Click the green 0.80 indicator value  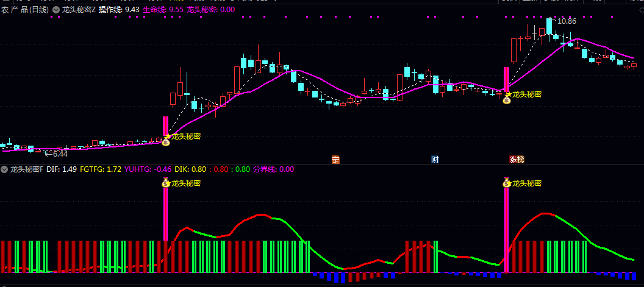point(240,169)
